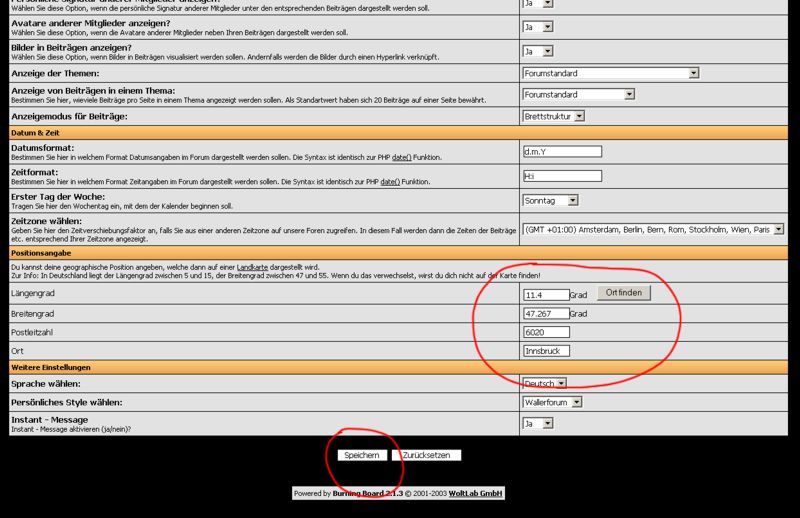800x518 pixels.
Task: Follow the WoltLab GmbH footer link
Action: 475,494
